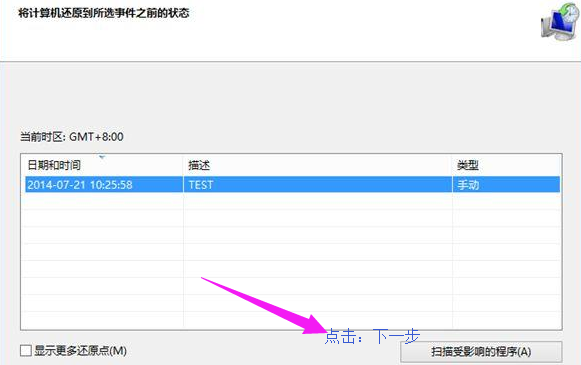Click the sort arrow above date column

tap(102, 157)
